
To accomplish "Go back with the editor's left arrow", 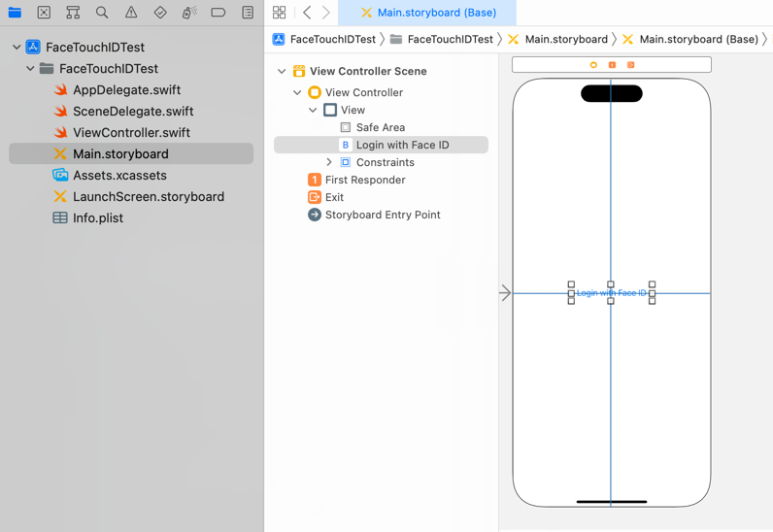I will [x=307, y=13].
